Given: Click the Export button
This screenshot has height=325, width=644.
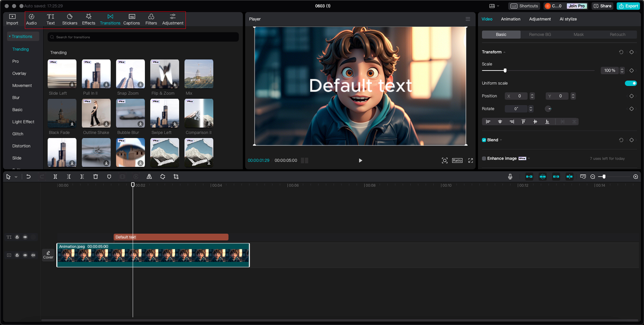Looking at the screenshot, I should [x=628, y=6].
